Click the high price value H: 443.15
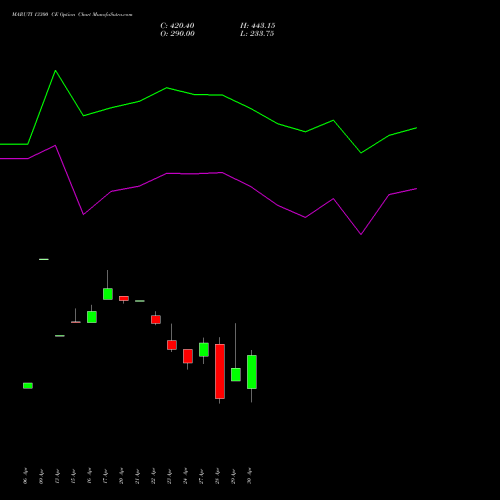 [257, 26]
